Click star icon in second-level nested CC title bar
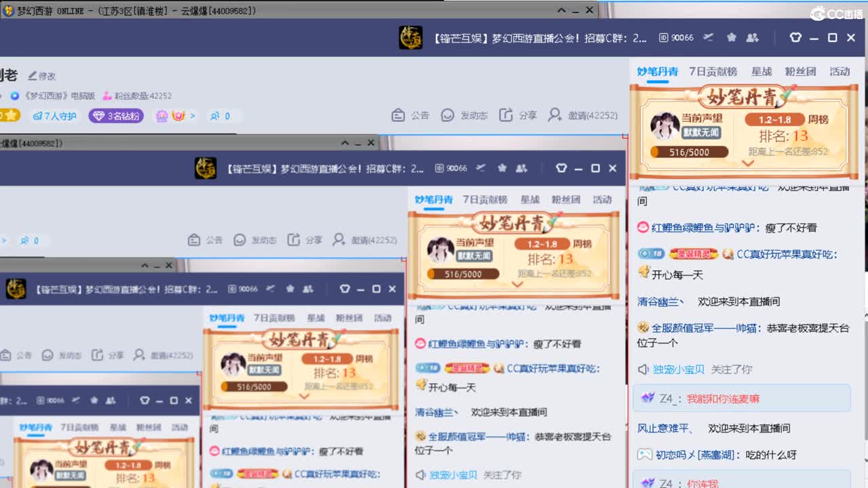This screenshot has height=488, width=868. click(502, 168)
